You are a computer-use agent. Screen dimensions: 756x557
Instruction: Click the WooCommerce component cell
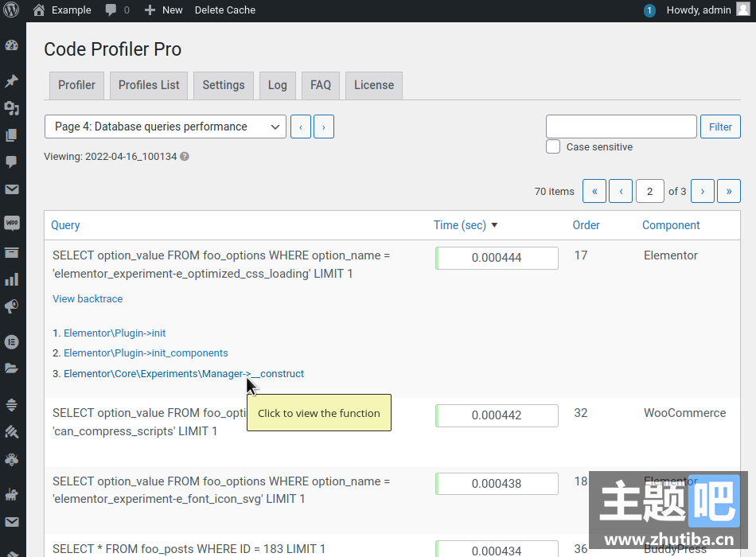coord(684,413)
